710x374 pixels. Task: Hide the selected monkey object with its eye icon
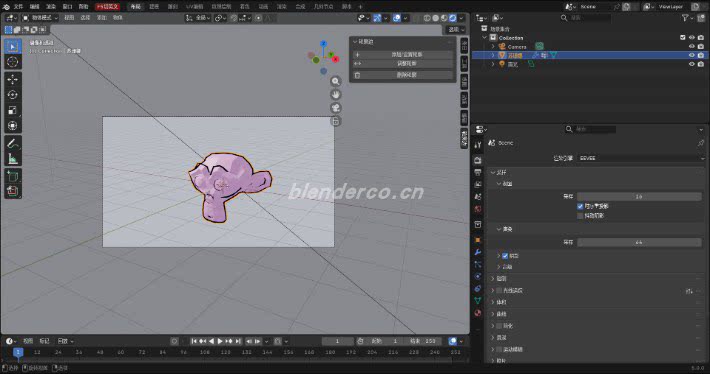691,55
